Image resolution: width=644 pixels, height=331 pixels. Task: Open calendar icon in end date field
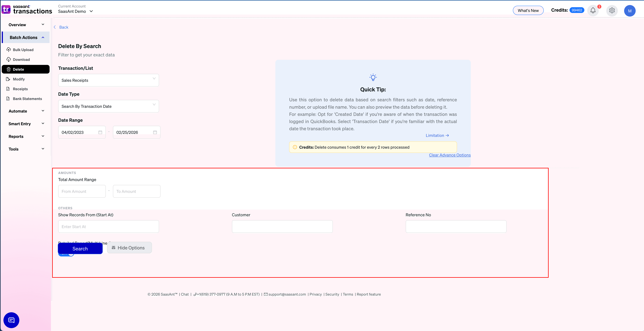pos(155,132)
